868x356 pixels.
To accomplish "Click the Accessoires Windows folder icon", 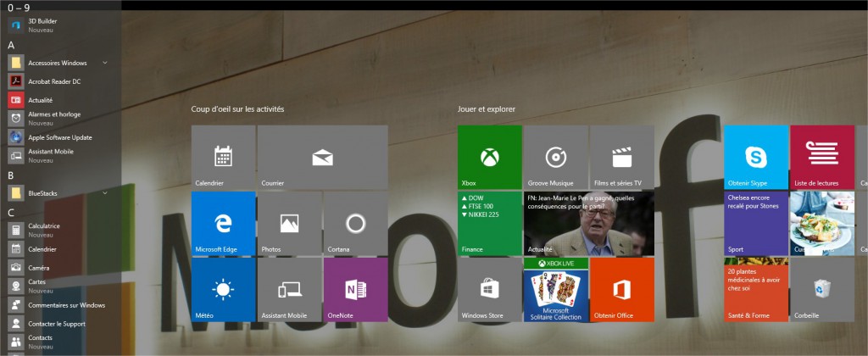I will coord(16,63).
